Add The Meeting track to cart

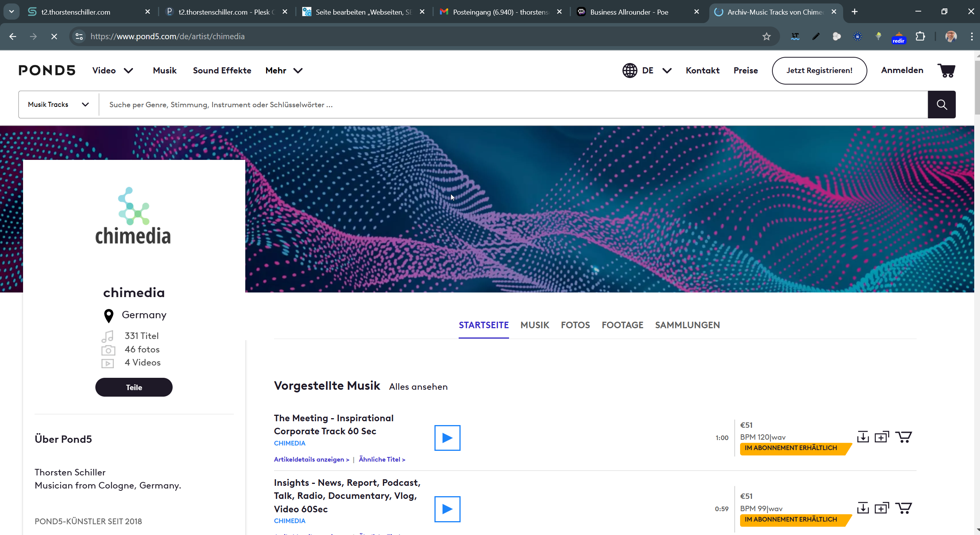pyautogui.click(x=903, y=437)
